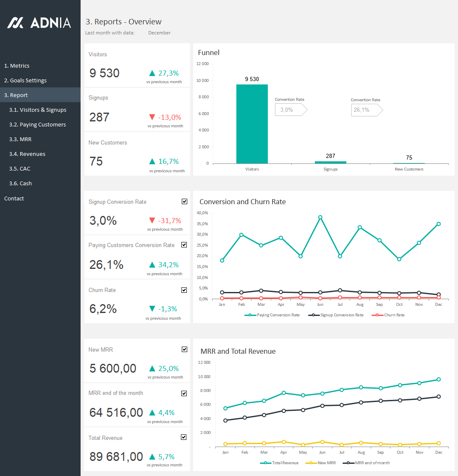Click the ADNIA logo icon
Image resolution: width=458 pixels, height=476 pixels.
pyautogui.click(x=16, y=23)
